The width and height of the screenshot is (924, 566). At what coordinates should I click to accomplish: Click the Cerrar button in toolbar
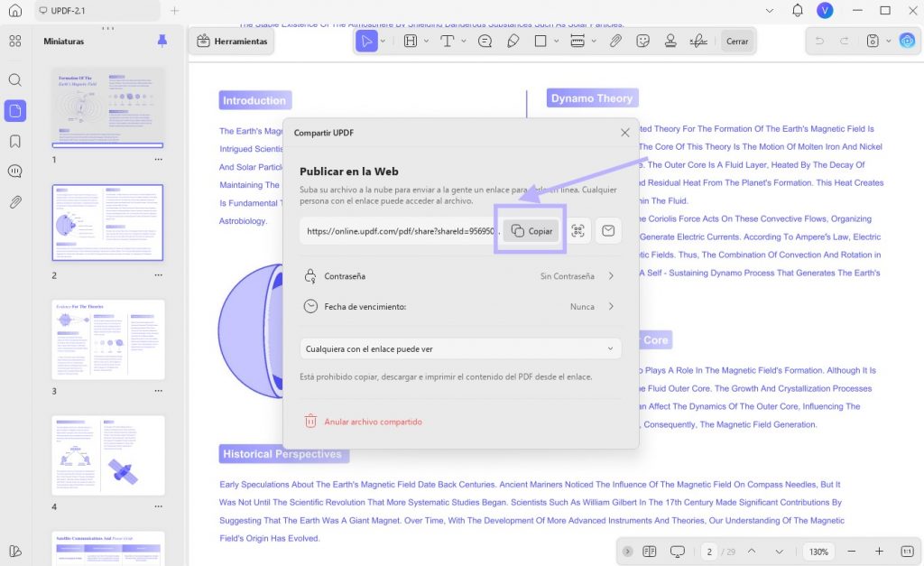[x=737, y=42]
